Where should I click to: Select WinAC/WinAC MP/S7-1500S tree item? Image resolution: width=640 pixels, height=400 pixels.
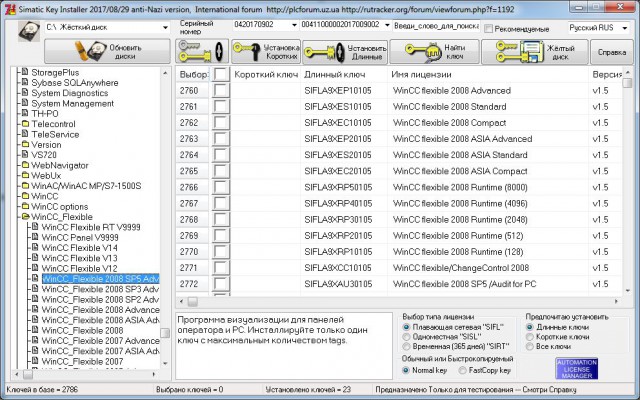click(86, 186)
